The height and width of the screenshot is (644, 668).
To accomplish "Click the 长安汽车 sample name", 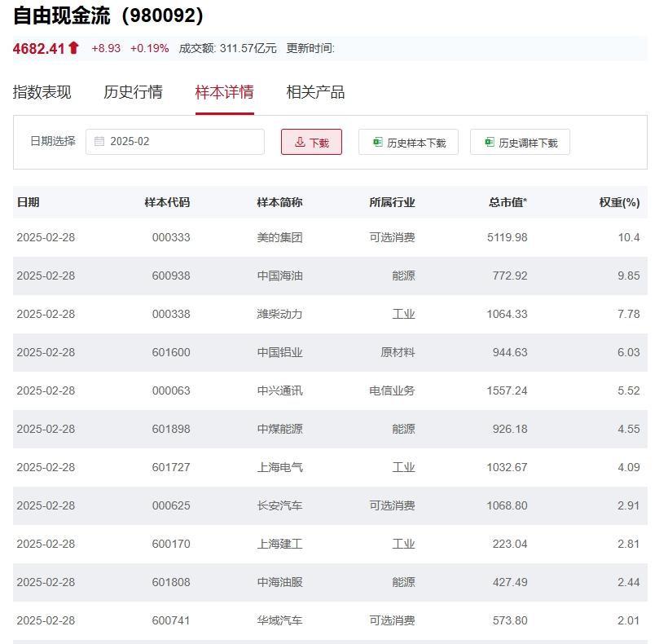I will pos(279,505).
